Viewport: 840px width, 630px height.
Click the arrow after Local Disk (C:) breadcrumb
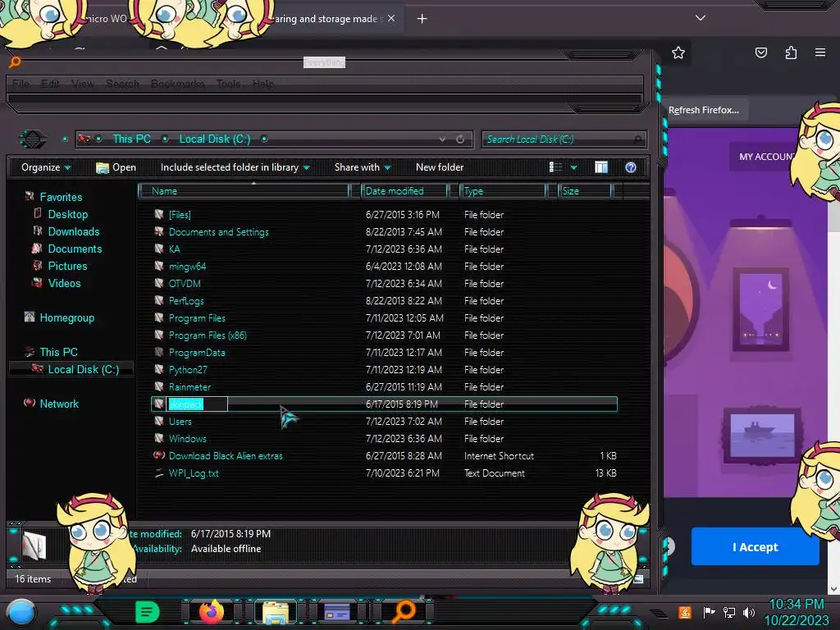[x=264, y=139]
